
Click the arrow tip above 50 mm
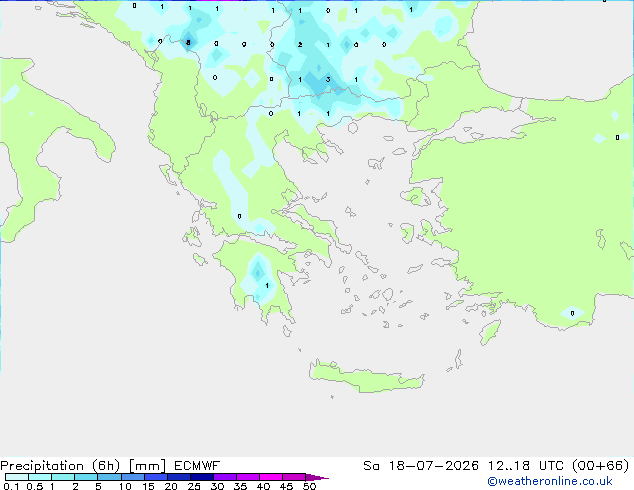pos(317,477)
